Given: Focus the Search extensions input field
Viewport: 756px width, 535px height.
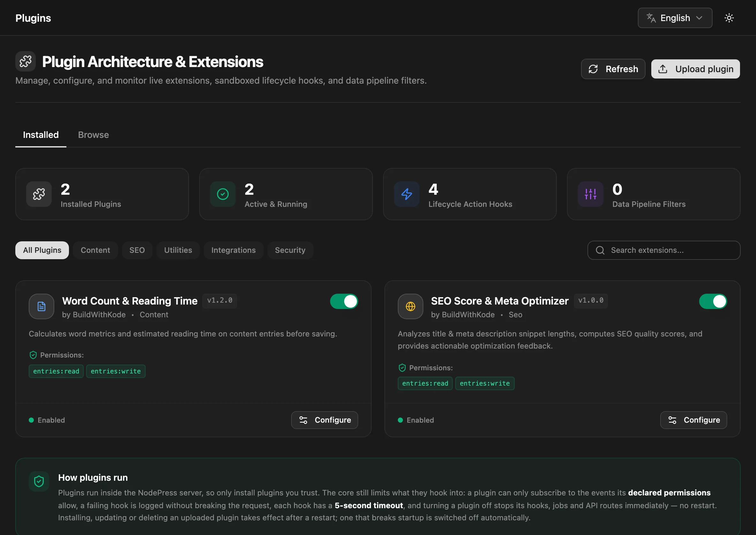Looking at the screenshot, I should click(x=664, y=250).
